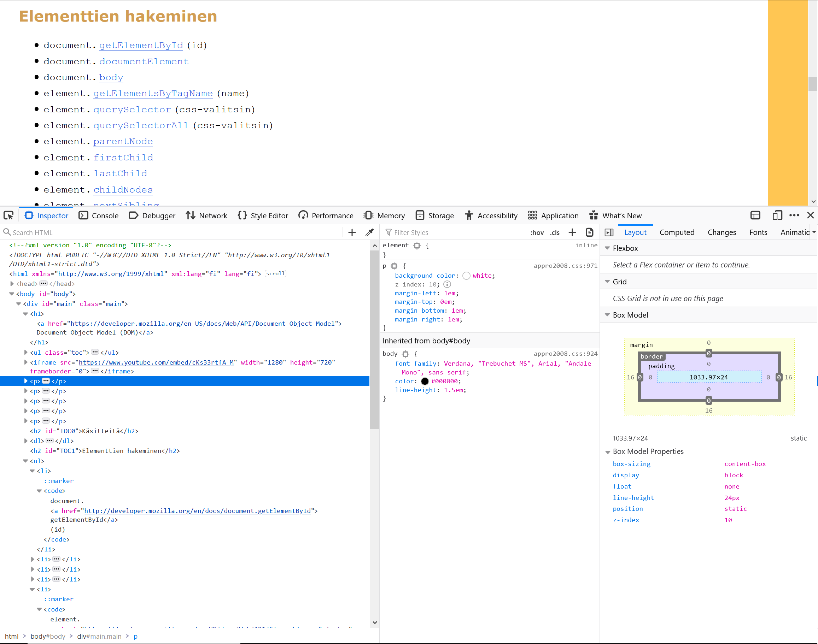Toggle the three-pane inspector layout
Screen dimensions: 818x644
pyautogui.click(x=609, y=232)
